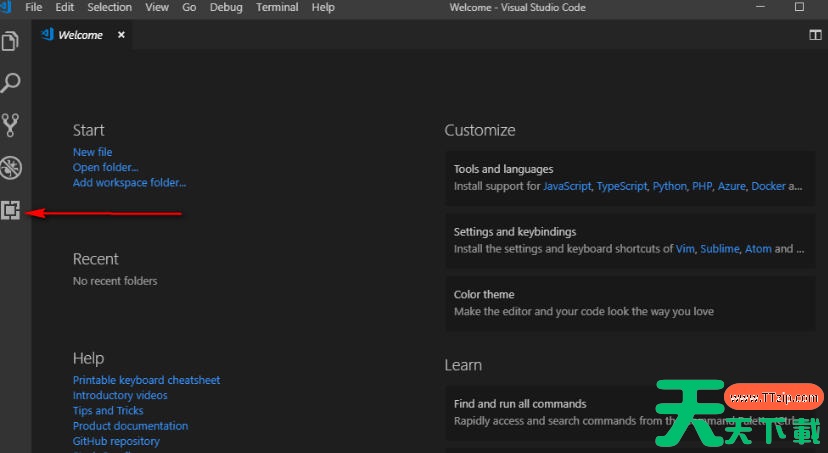
Task: Open Printable keyboard cheatsheet link
Action: pyautogui.click(x=146, y=380)
